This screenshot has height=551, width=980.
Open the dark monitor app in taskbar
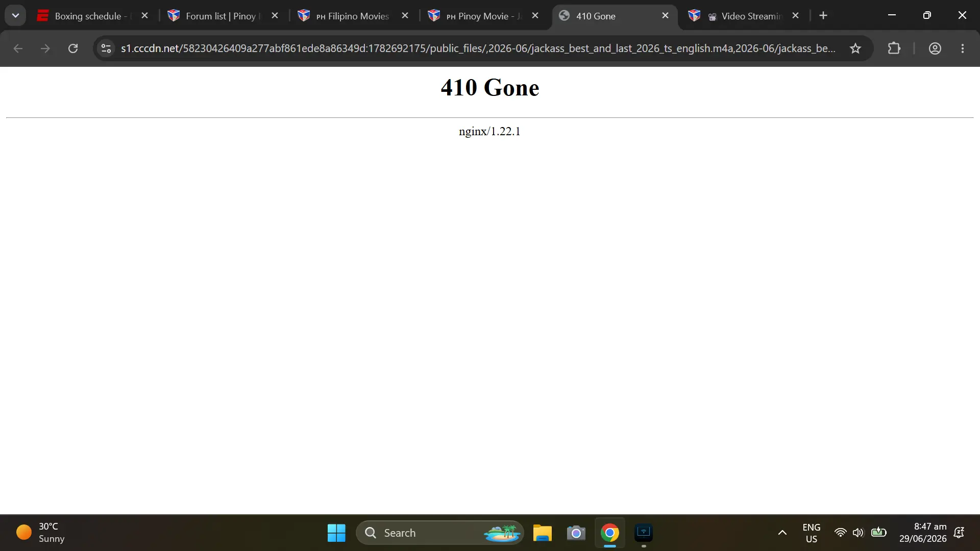pos(644,533)
